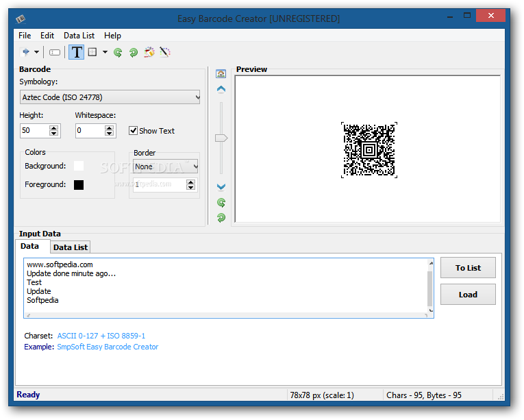Click the 'Test' line in data box

pyautogui.click(x=34, y=282)
